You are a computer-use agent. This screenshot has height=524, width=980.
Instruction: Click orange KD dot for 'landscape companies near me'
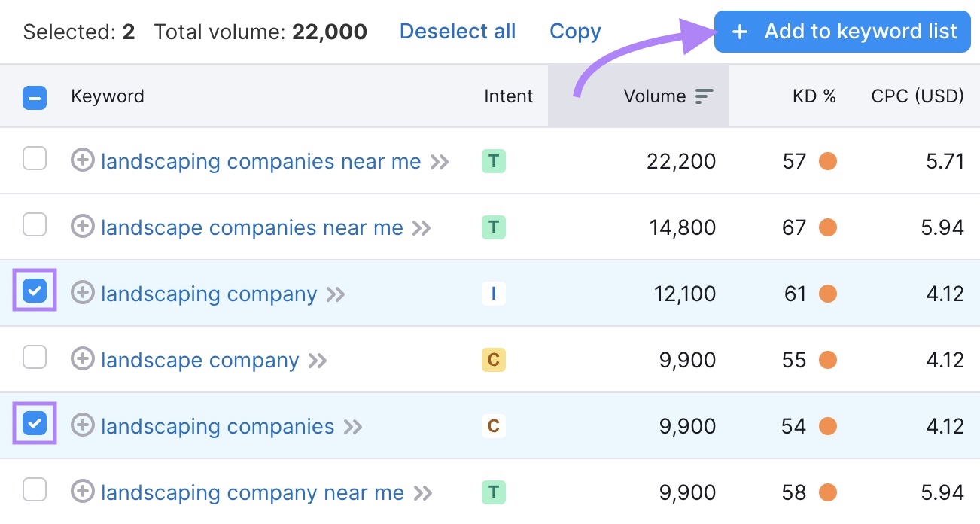click(x=828, y=227)
